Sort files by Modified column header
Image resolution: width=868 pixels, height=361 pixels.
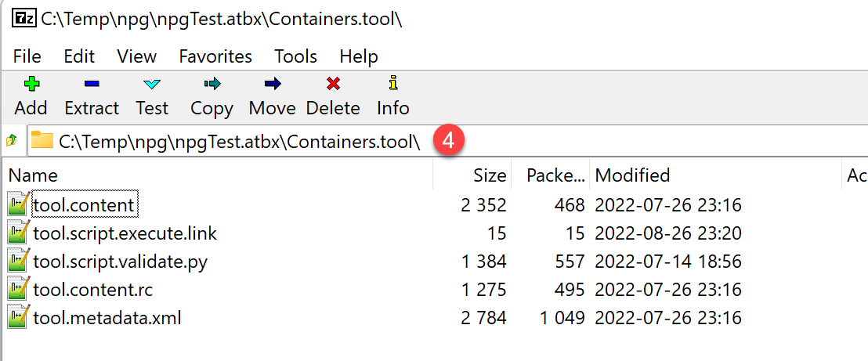tap(632, 175)
